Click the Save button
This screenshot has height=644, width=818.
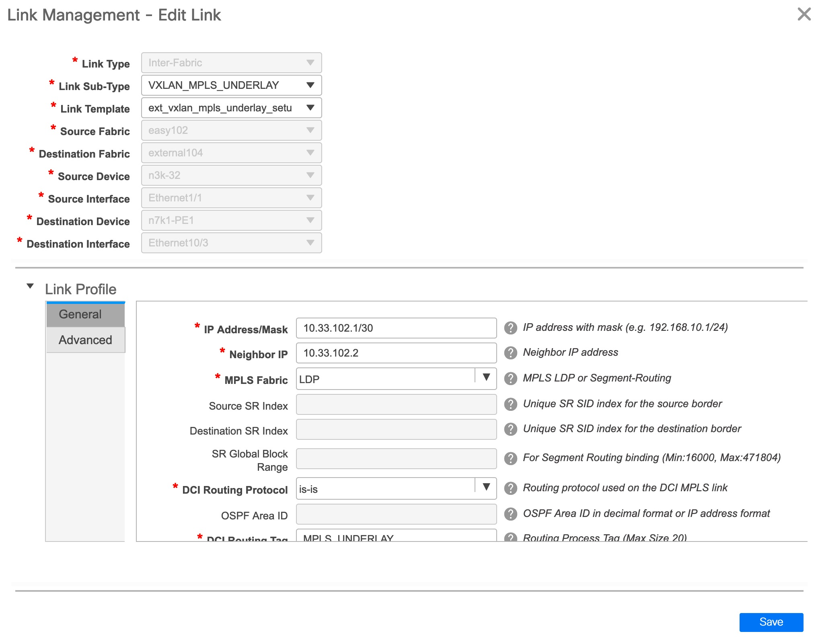[x=771, y=622]
